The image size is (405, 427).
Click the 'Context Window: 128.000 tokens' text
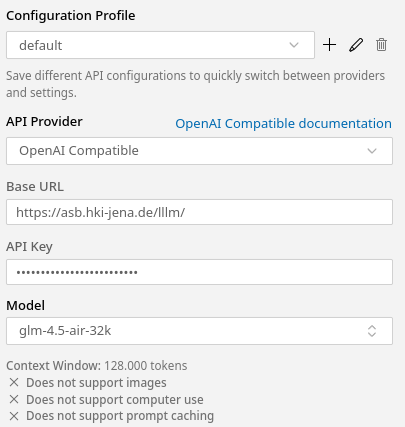click(x=97, y=366)
